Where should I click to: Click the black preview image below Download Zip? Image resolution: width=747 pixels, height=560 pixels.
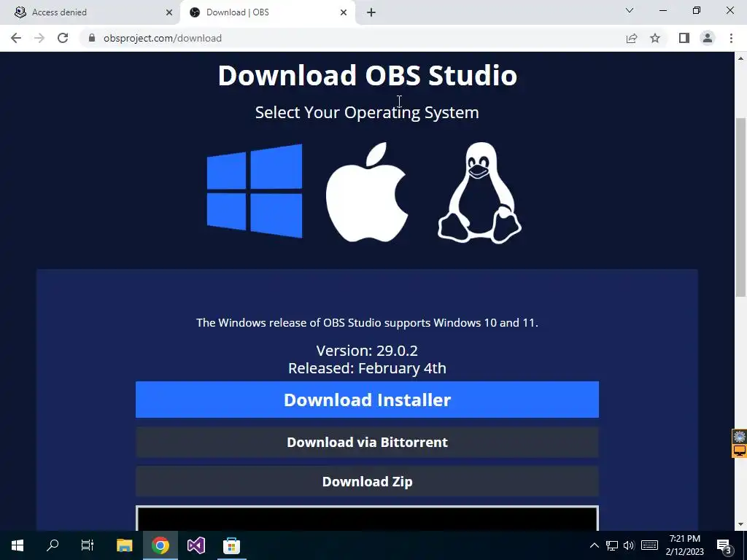pyautogui.click(x=367, y=518)
